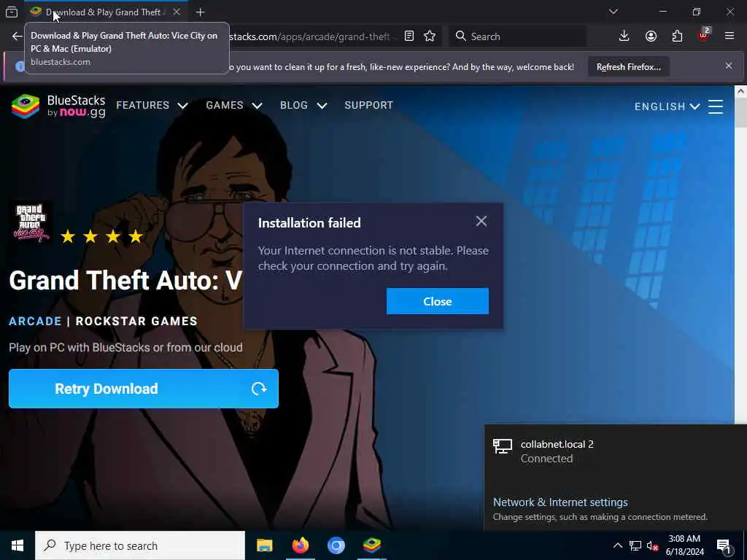The height and width of the screenshot is (560, 747).
Task: Open BlueStacks from the taskbar
Action: (371, 545)
